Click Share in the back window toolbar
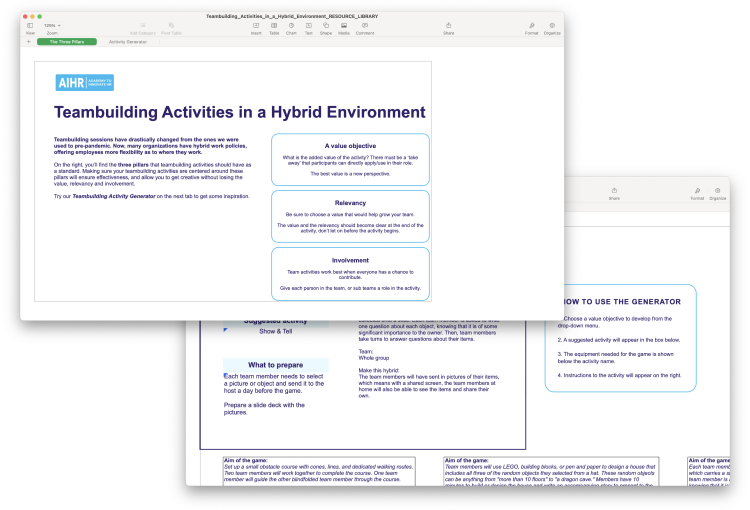Screen dimensions: 750x510 click(x=614, y=190)
